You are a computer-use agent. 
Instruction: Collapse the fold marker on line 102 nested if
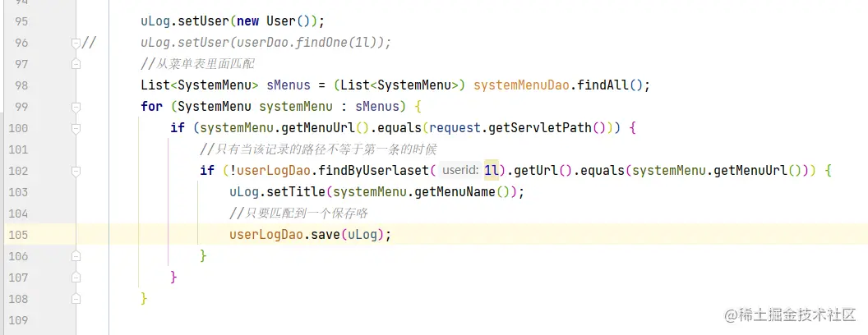click(76, 171)
